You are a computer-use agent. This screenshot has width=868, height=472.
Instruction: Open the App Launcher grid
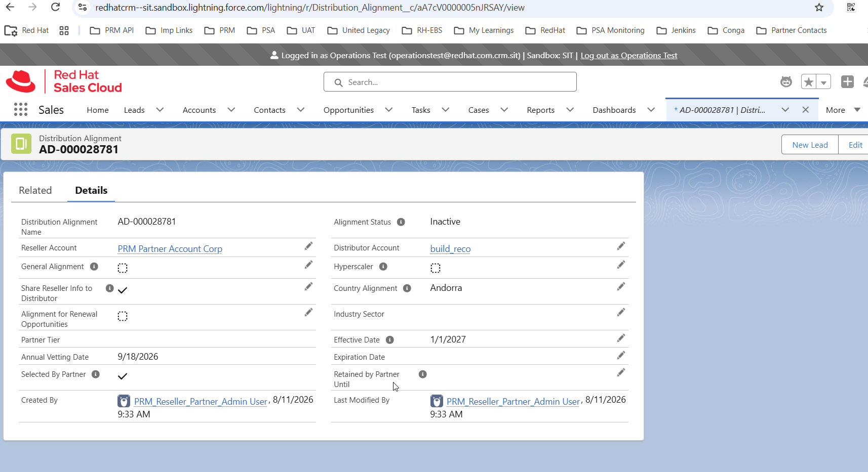pyautogui.click(x=21, y=110)
